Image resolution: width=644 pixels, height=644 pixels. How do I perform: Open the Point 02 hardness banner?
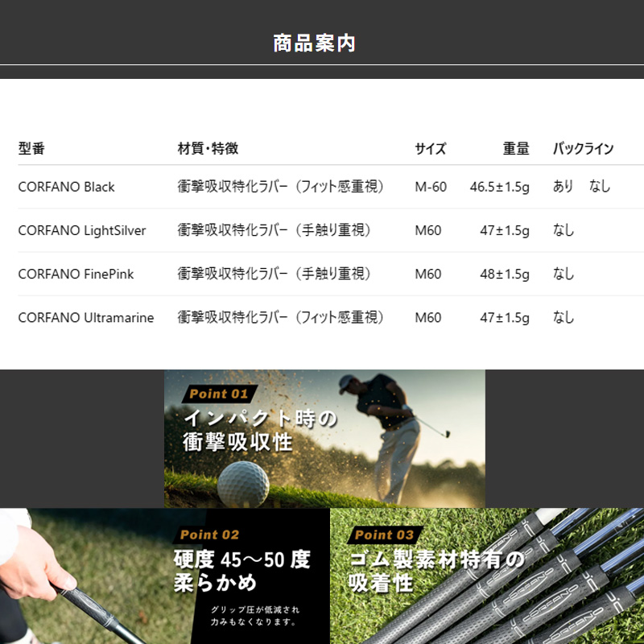tap(165, 576)
